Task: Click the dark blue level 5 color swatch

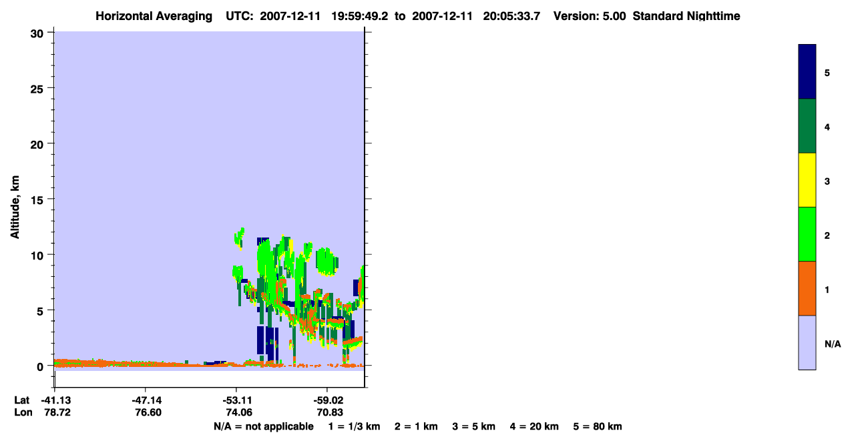Action: coord(807,72)
